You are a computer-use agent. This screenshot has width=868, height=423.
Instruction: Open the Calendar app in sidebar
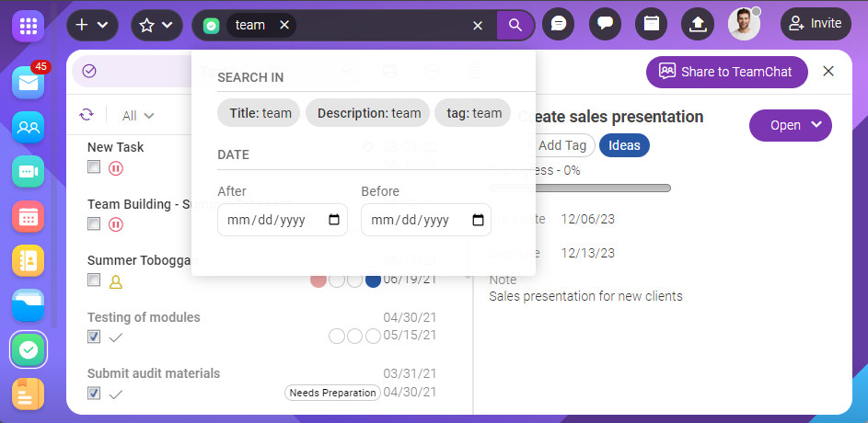pos(28,217)
